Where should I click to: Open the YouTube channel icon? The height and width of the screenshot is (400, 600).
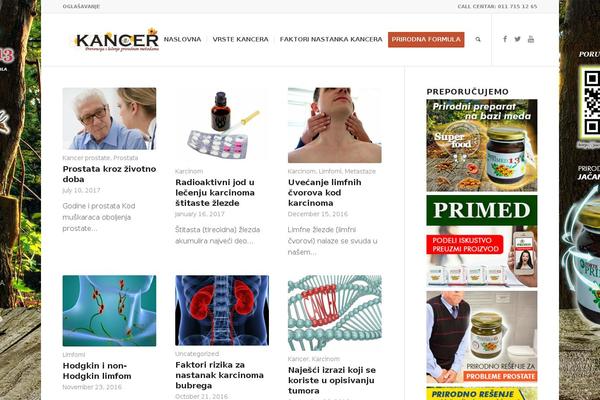(531, 39)
